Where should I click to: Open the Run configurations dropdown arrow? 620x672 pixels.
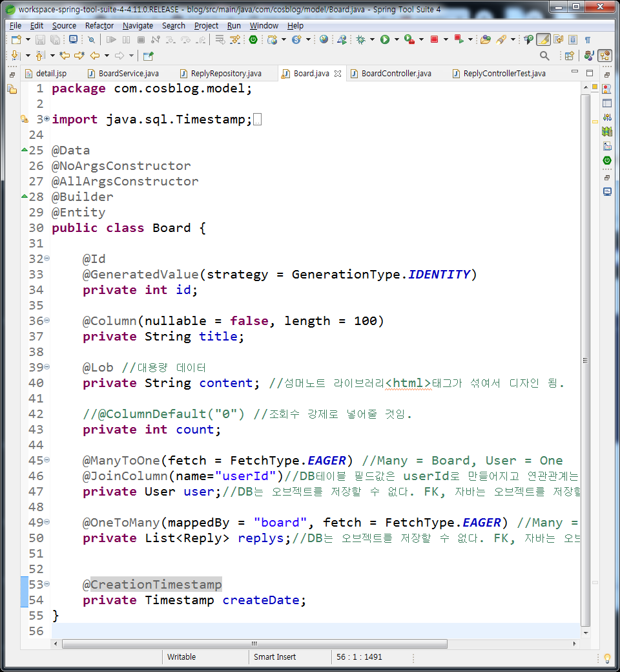point(397,39)
